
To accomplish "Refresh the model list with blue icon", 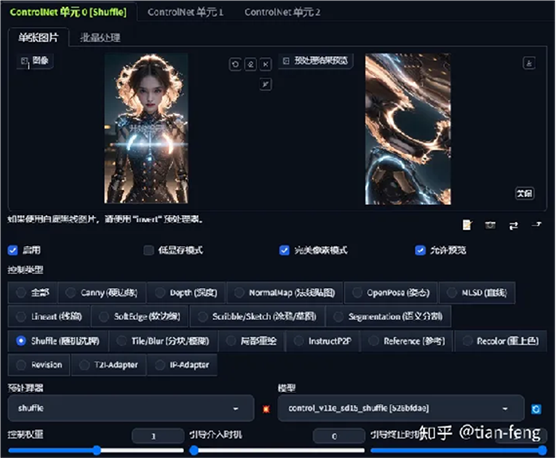I will (536, 409).
